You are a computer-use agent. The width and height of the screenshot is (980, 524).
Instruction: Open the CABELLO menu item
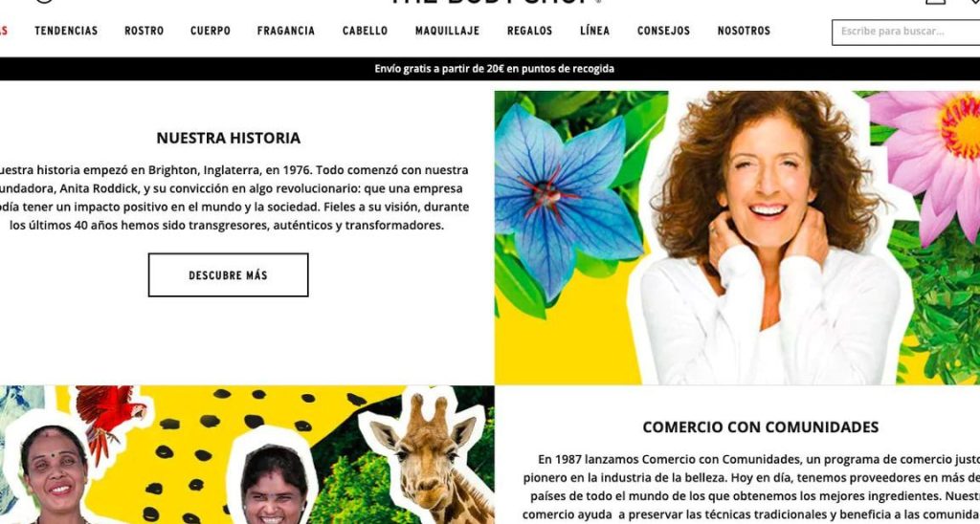pyautogui.click(x=365, y=31)
